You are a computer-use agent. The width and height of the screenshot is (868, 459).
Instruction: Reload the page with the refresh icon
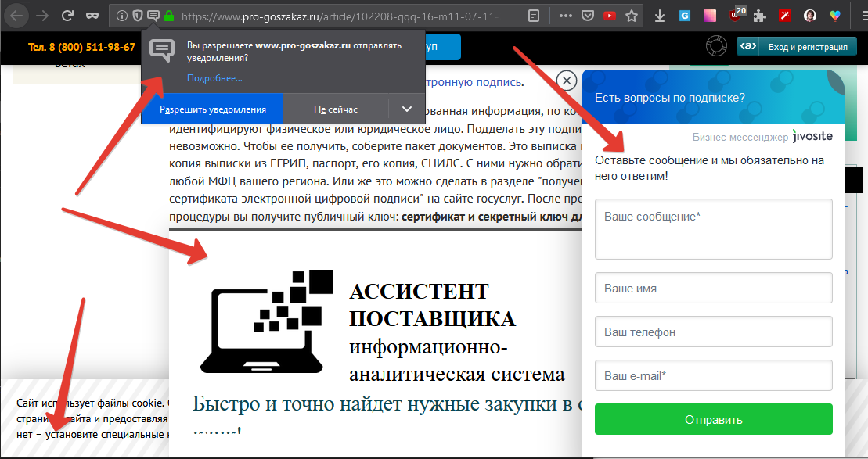point(67,15)
